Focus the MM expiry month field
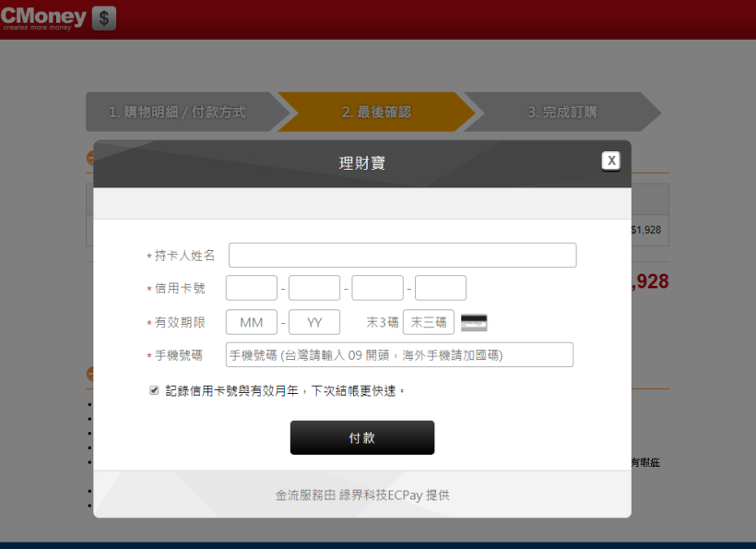This screenshot has width=756, height=549. (252, 322)
